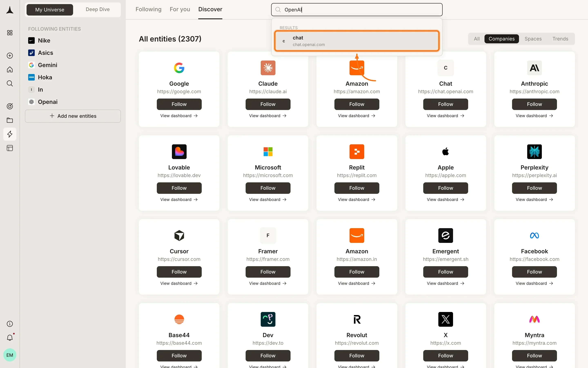Viewport: 588px width, 368px height.
Task: Click the Base44 logo on its card
Action: [x=179, y=319]
